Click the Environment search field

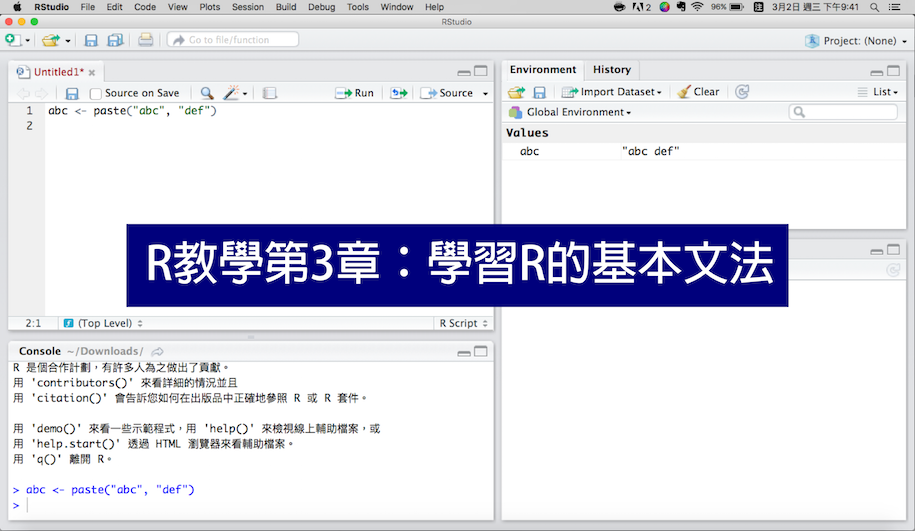pos(843,112)
